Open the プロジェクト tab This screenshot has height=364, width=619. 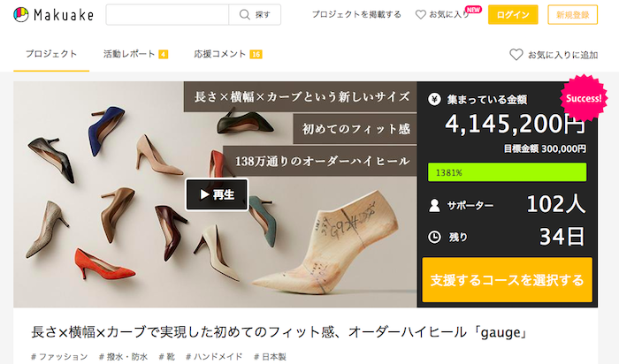click(x=50, y=54)
